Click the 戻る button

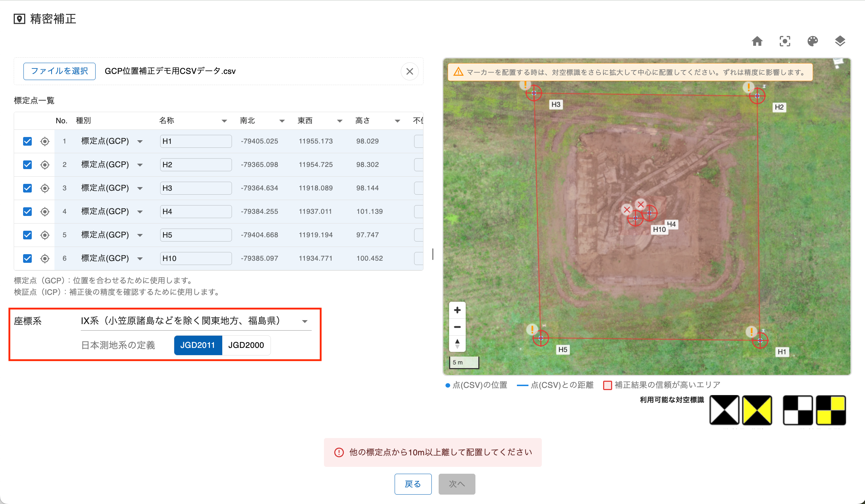click(x=413, y=484)
